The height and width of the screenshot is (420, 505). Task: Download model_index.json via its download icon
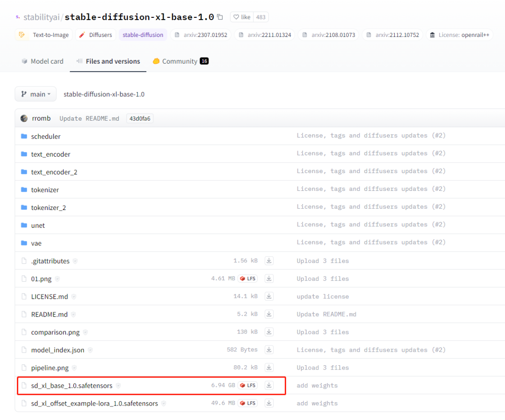pos(269,350)
